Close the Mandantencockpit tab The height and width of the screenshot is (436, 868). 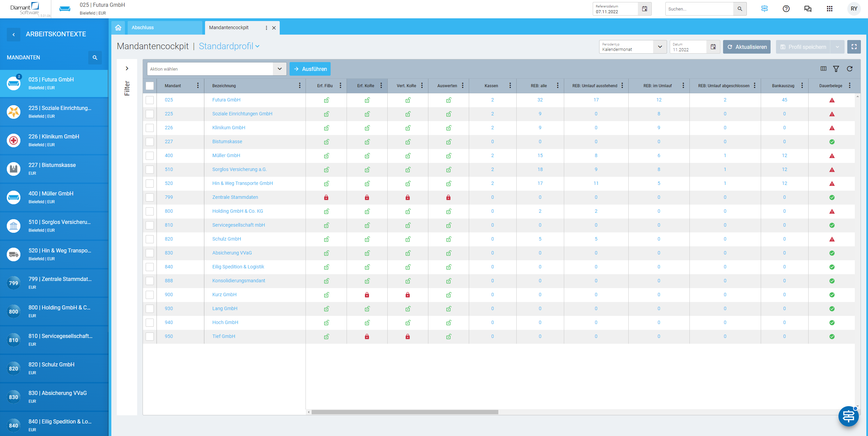(x=274, y=28)
